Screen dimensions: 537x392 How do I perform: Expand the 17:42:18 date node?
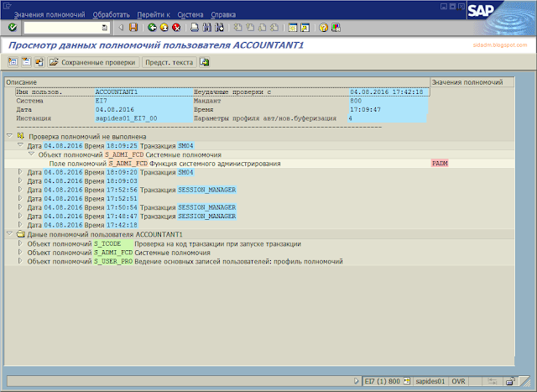point(20,225)
